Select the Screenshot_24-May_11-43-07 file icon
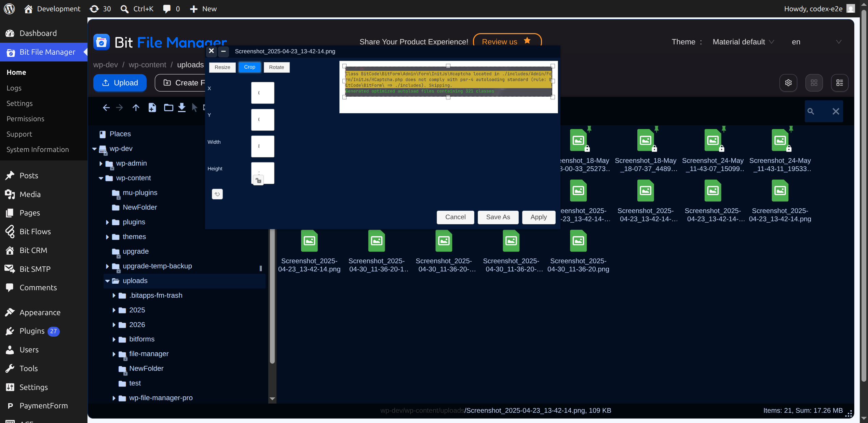868x423 pixels. [x=713, y=140]
